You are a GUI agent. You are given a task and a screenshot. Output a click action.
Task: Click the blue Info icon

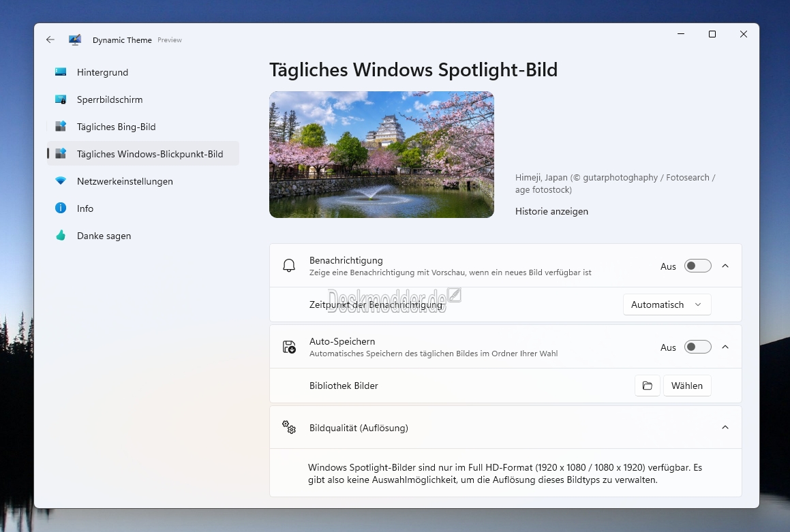(61, 208)
